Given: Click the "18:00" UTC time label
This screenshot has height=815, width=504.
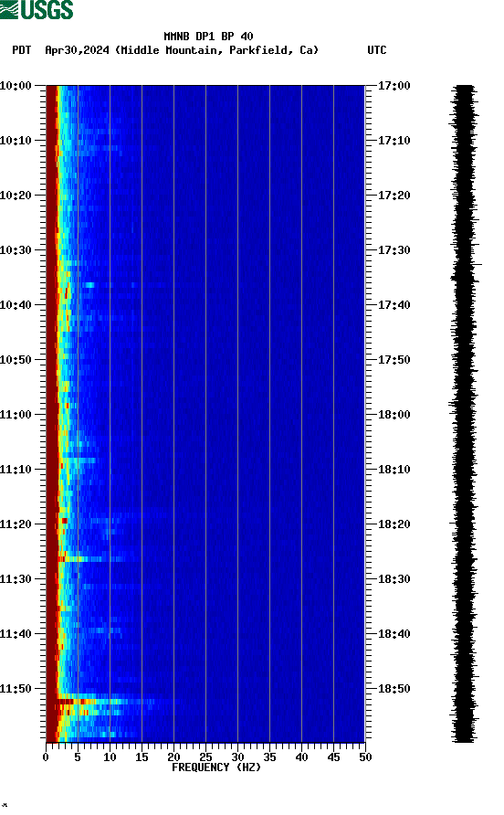Looking at the screenshot, I should 394,414.
